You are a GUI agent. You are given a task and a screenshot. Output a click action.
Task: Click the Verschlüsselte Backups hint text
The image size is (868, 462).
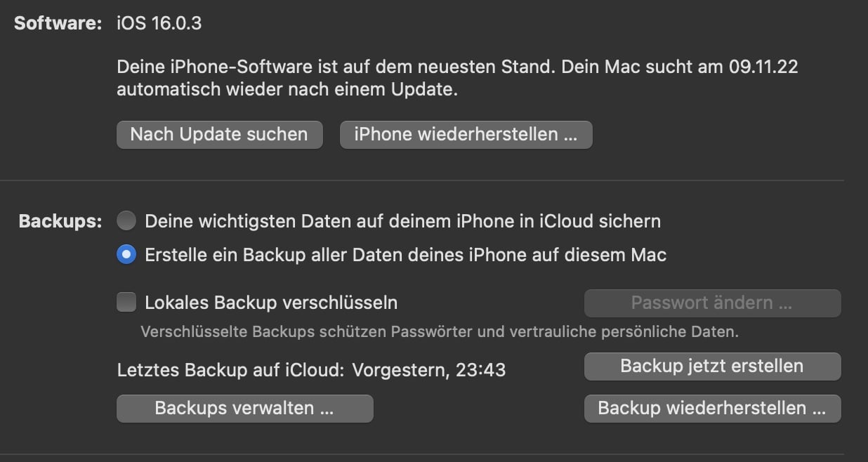[x=439, y=331]
